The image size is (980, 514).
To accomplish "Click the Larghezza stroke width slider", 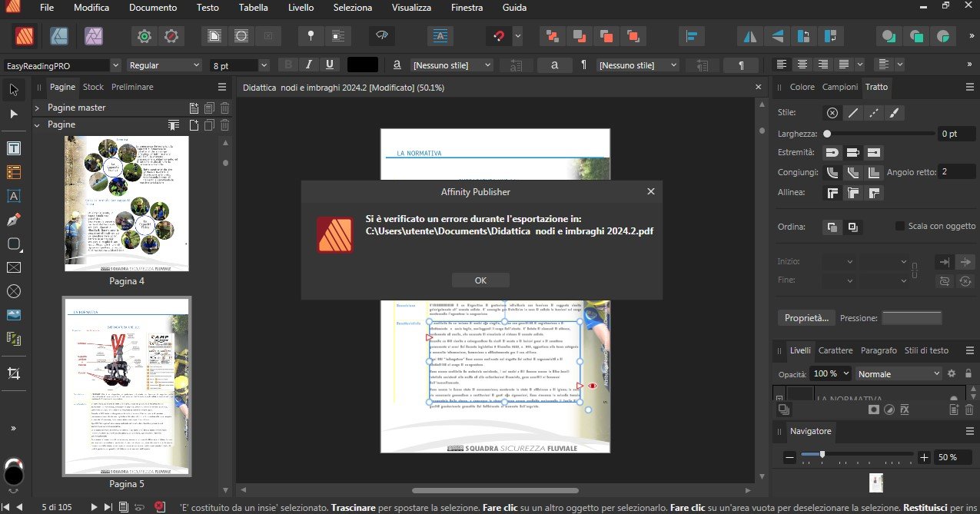I will pyautogui.click(x=879, y=134).
